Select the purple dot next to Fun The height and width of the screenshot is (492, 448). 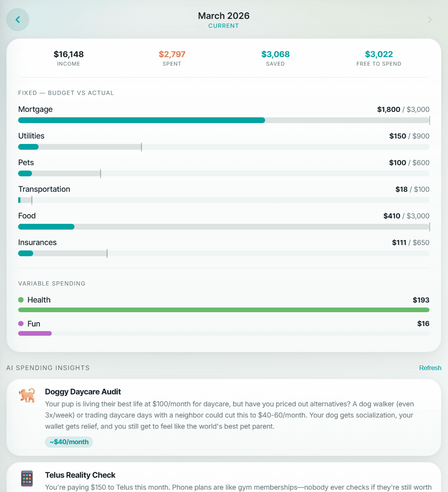tap(20, 323)
